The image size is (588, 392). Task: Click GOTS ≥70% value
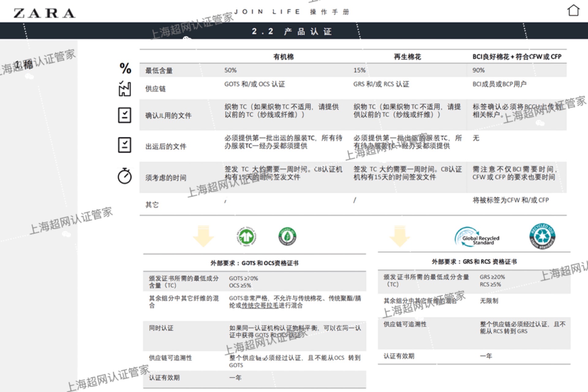(243, 278)
